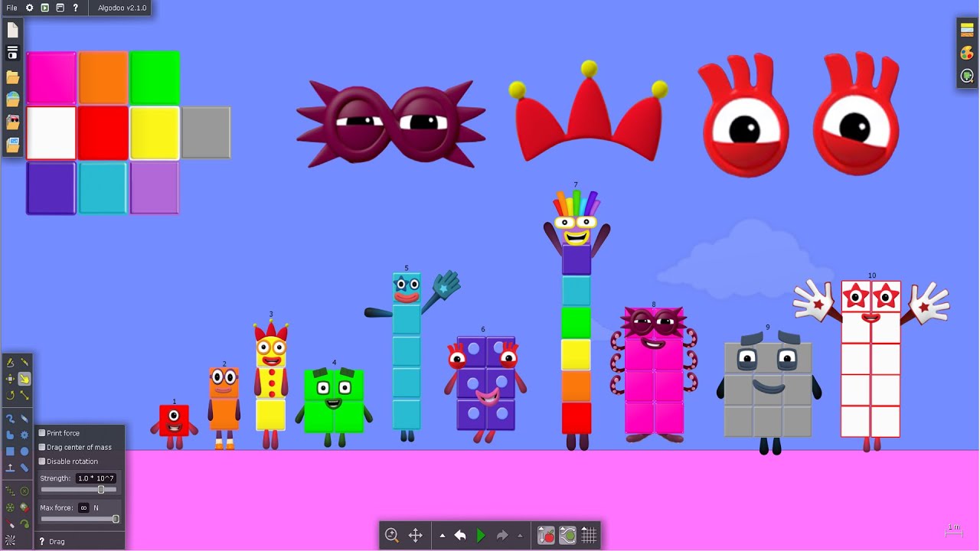Viewport: 980px width, 551px height.
Task: Select the Polygon tool
Action: [x=10, y=435]
